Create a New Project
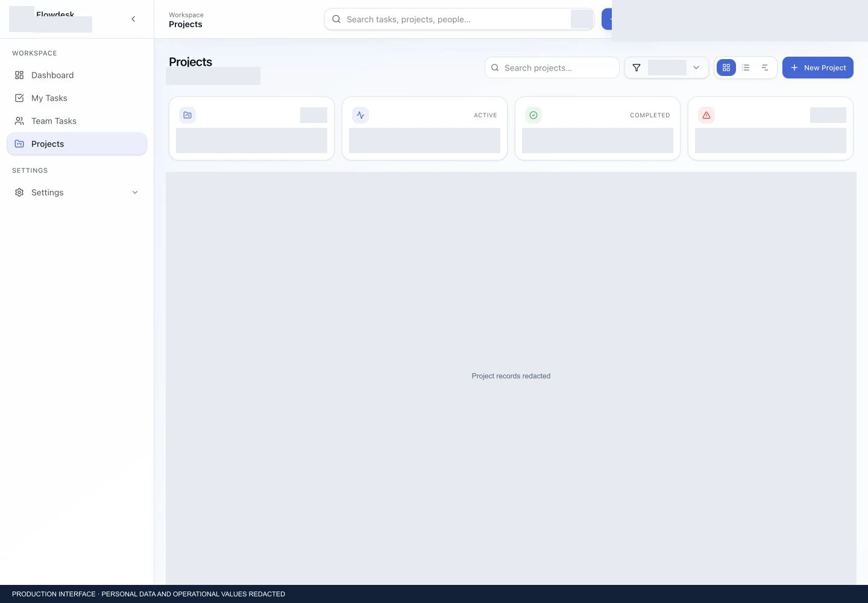This screenshot has height=603, width=868. (818, 68)
